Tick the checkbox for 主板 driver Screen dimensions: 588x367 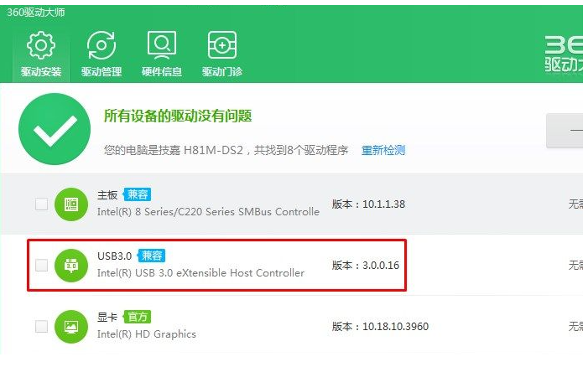41,204
